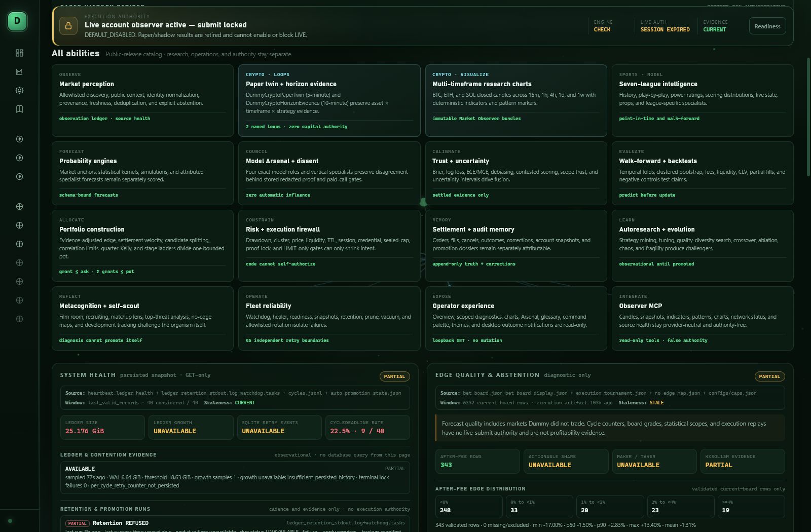The image size is (811, 532).
Task: Open the Market perception ability card
Action: point(142,100)
